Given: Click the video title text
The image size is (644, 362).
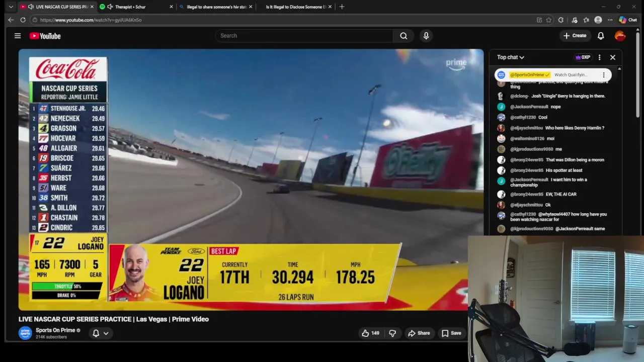Looking at the screenshot, I should pyautogui.click(x=114, y=319).
